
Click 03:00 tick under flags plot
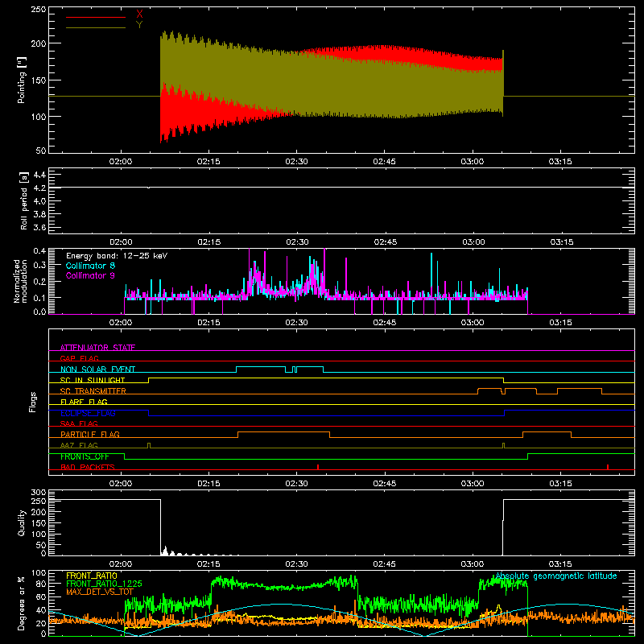point(473,484)
